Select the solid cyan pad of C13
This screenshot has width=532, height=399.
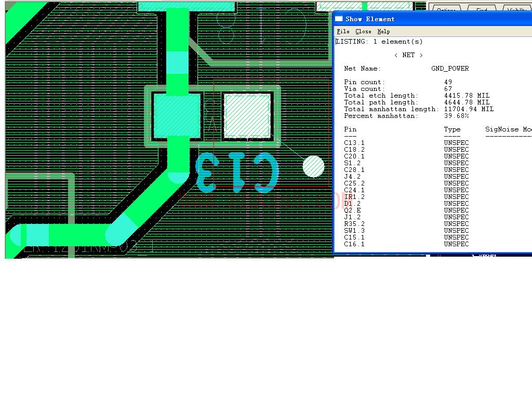tap(177, 116)
